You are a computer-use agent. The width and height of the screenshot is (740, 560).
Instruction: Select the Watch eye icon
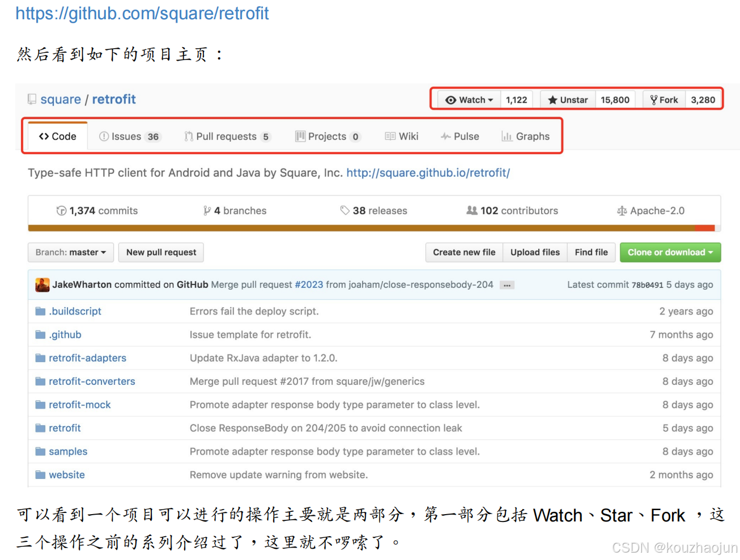pyautogui.click(x=450, y=99)
